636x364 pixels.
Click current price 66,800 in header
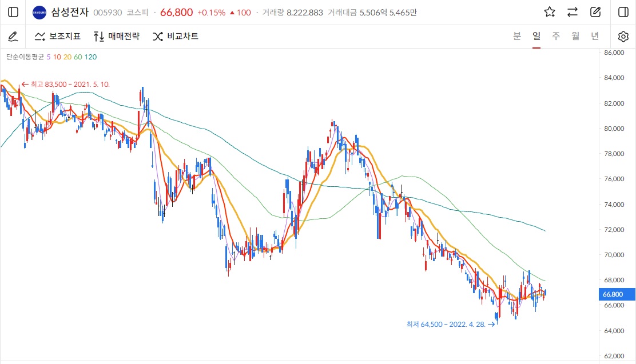click(176, 13)
